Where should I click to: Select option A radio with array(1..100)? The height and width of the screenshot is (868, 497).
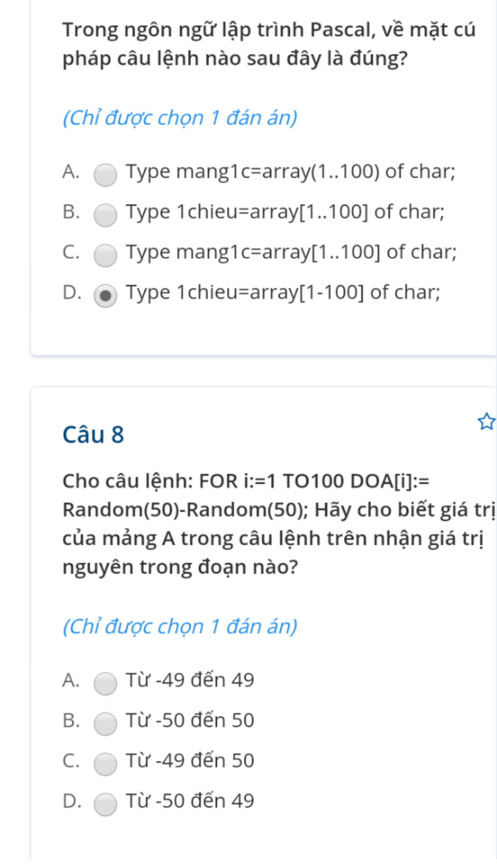click(105, 175)
